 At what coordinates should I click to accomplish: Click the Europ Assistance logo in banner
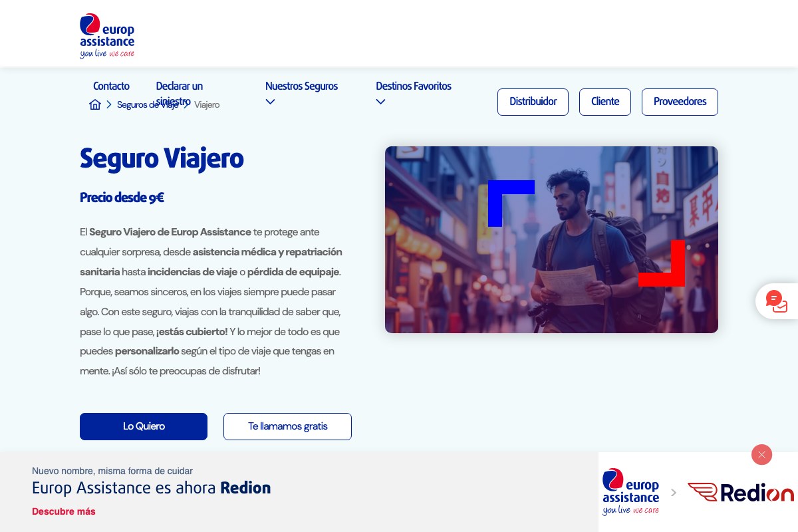630,491
